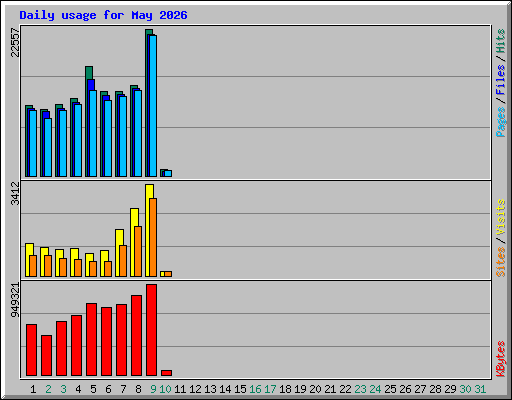The image size is (512, 400).
Task: Click the chart title 'Daily usage for May 2026'
Action: point(103,15)
